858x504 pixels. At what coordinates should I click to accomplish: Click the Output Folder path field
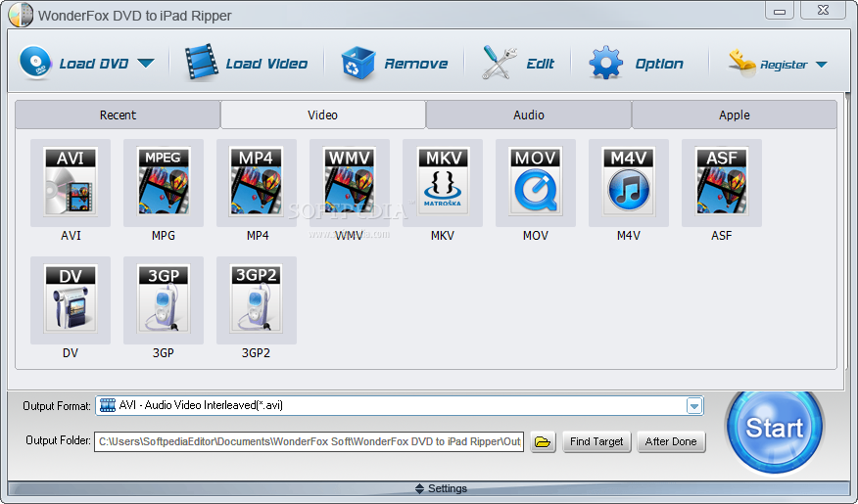[310, 441]
